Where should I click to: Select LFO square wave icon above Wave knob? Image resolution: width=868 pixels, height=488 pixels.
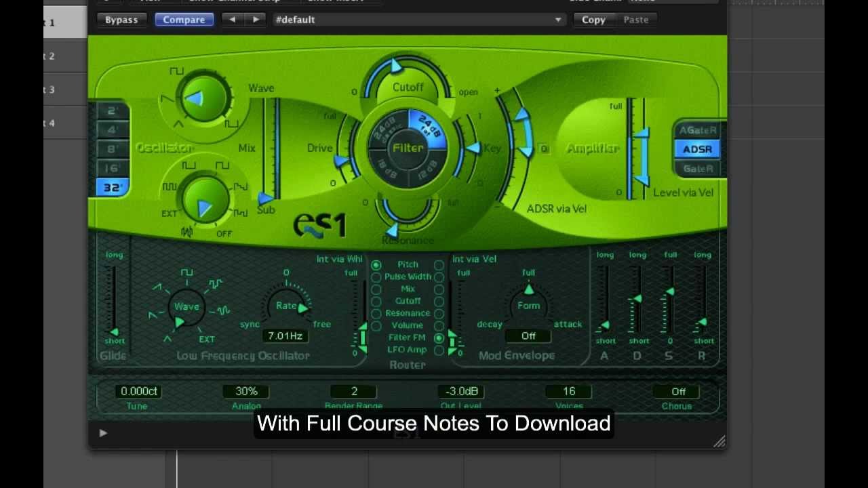tap(186, 272)
